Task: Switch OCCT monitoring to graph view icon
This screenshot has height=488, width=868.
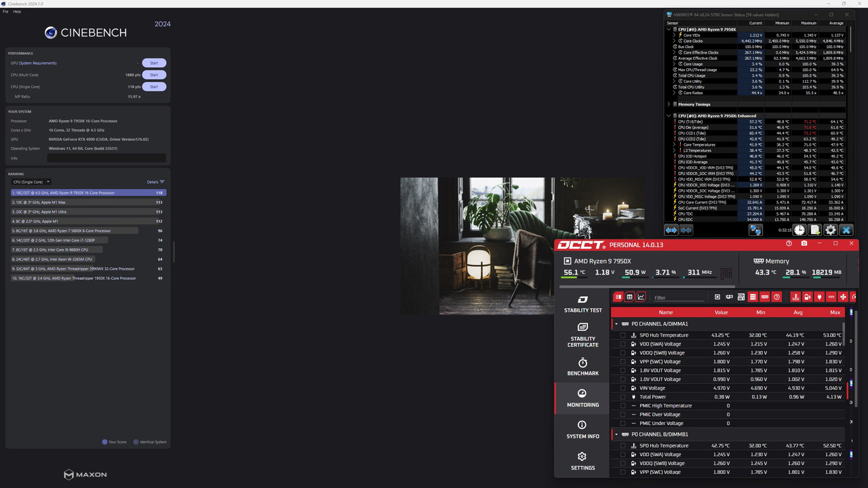Action: coord(641,297)
